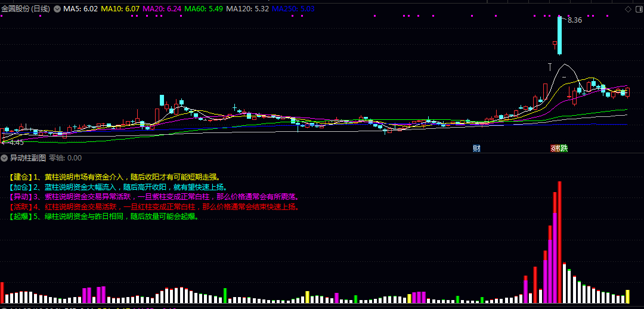Viewport: 644px width, 309px height.
Task: Select the yellow MA10: 6.07 label
Action: coord(120,8)
